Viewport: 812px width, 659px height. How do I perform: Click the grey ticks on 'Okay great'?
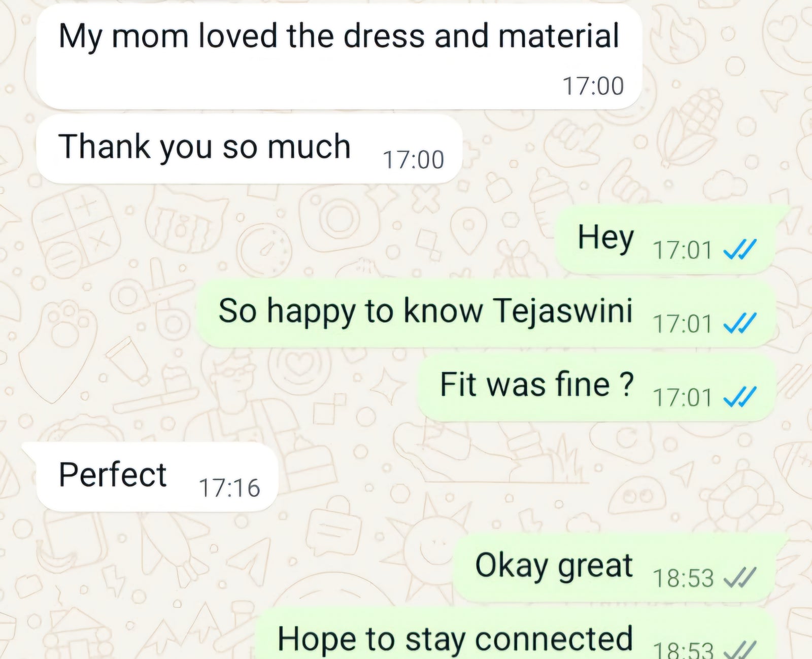point(740,577)
